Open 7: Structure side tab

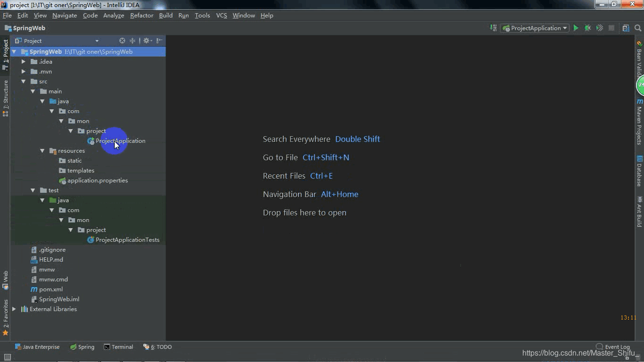coord(6,98)
